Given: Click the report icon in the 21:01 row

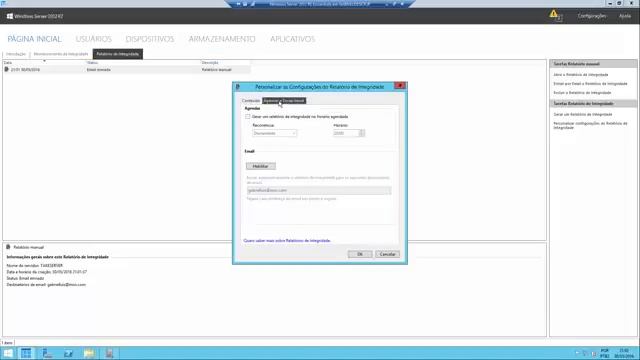Looking at the screenshot, I should pos(6,70).
